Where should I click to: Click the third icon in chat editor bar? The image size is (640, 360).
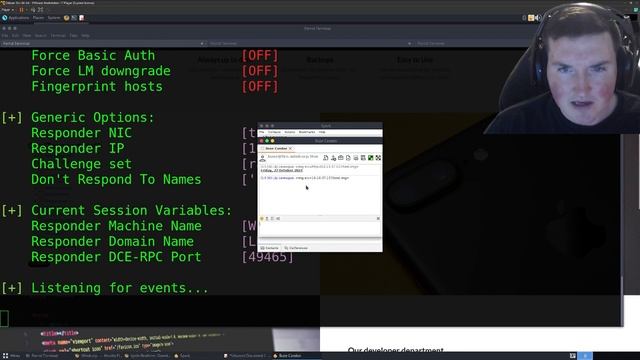point(272,219)
